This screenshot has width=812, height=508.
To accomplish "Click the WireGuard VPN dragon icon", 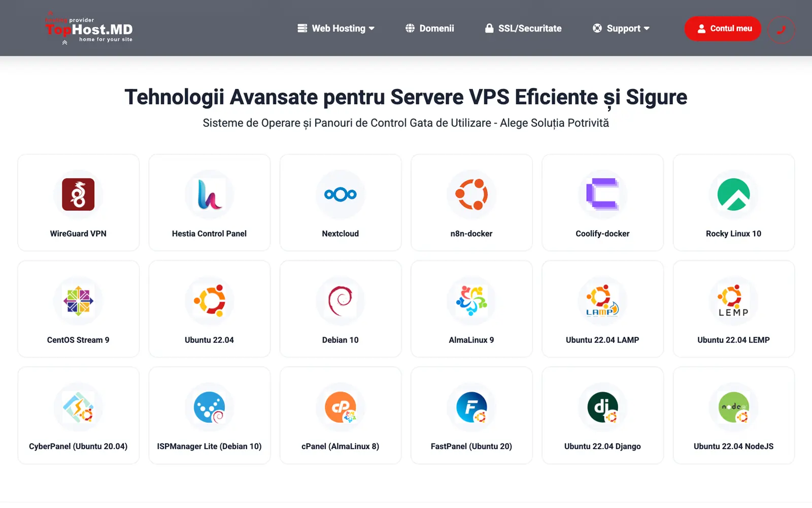I will pyautogui.click(x=78, y=195).
